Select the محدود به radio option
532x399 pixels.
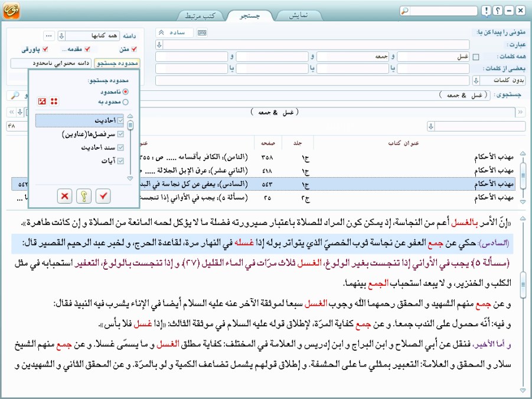coord(126,102)
